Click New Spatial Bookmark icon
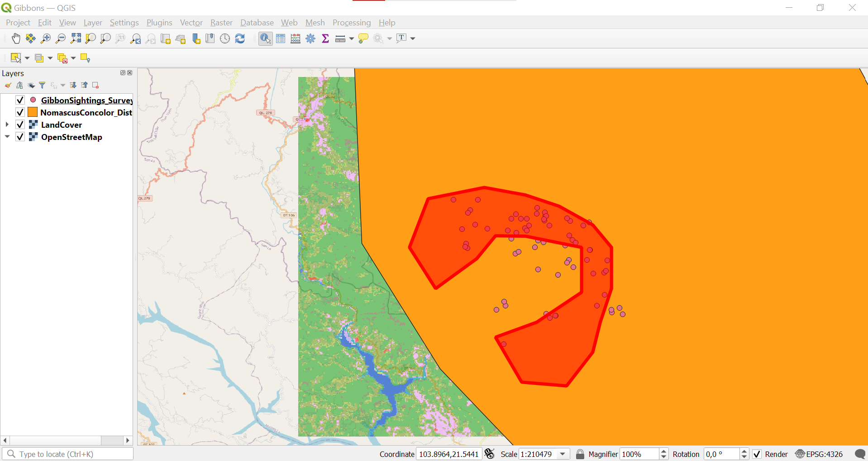This screenshot has width=868, height=461. click(x=196, y=38)
